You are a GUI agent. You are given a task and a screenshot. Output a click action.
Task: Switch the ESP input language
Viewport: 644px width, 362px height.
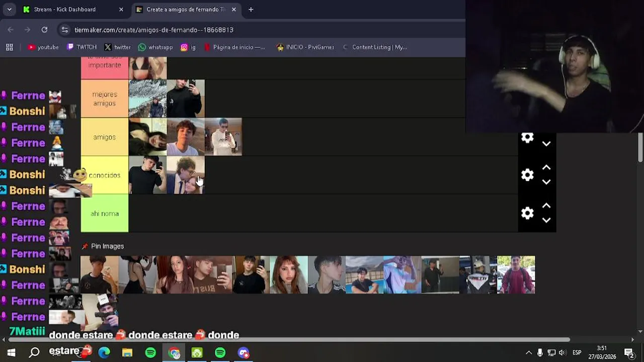[x=577, y=352]
